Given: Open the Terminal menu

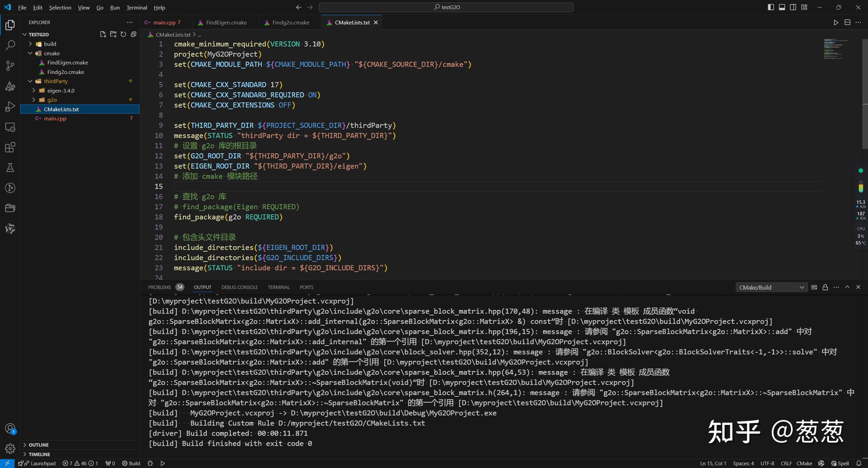Looking at the screenshot, I should pos(137,7).
